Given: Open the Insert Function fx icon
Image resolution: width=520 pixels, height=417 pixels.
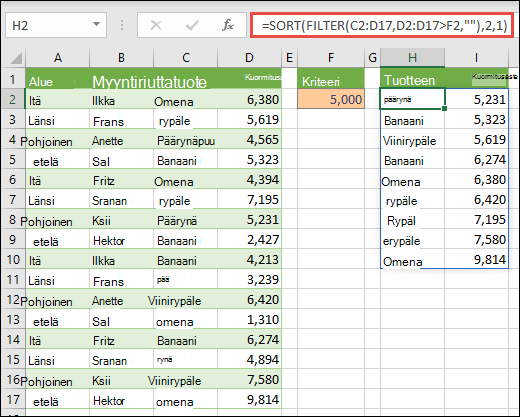Looking at the screenshot, I should pos(228,25).
